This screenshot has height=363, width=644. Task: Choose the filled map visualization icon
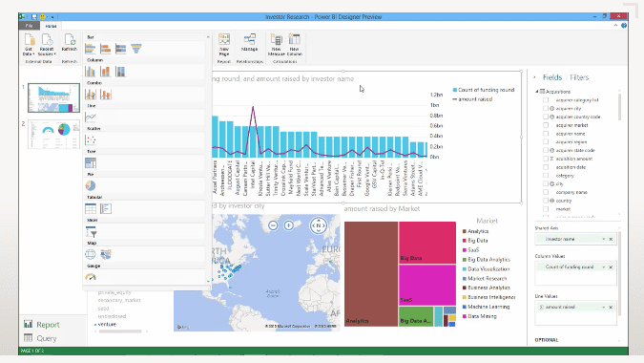(x=106, y=254)
